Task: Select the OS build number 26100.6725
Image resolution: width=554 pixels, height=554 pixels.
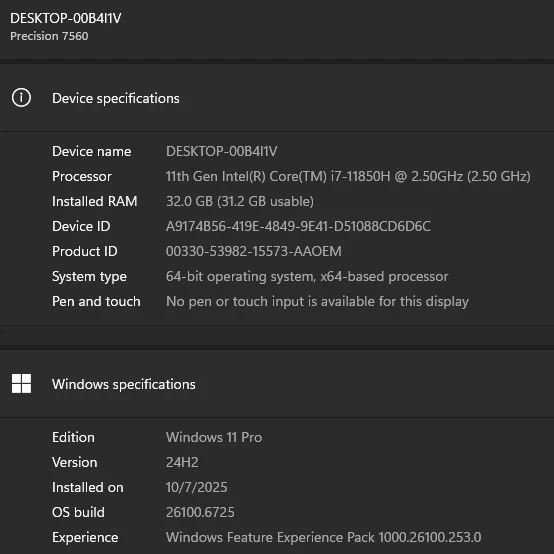Action: (200, 512)
